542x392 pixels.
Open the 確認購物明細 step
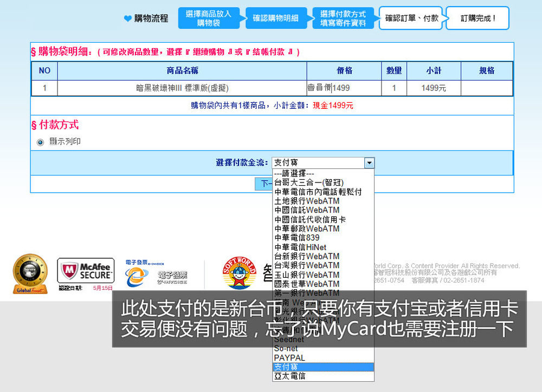coord(275,18)
